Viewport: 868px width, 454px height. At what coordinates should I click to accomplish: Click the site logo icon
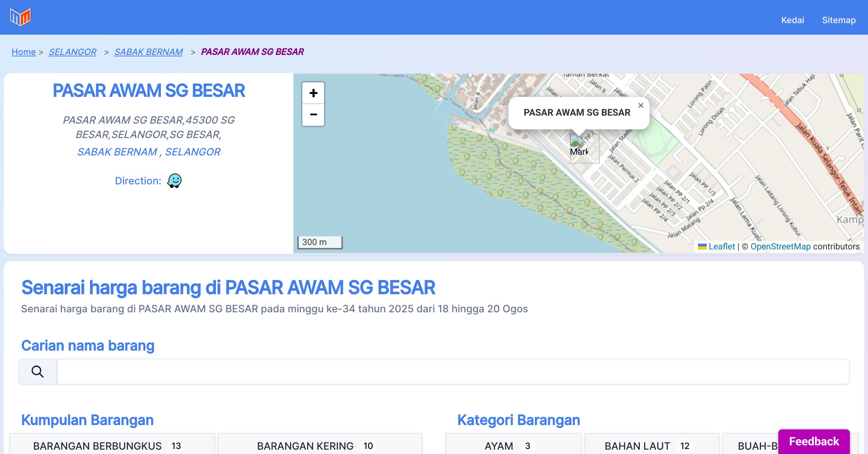point(20,17)
